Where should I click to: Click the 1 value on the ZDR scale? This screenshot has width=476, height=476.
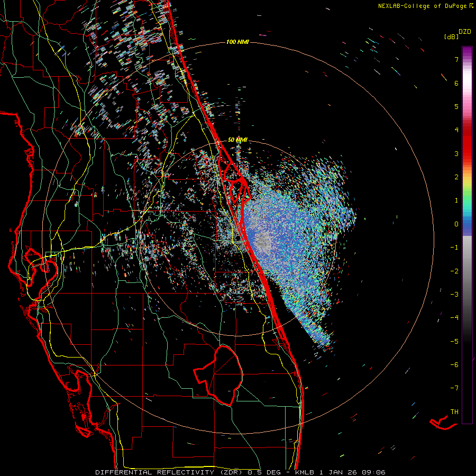pyautogui.click(x=456, y=200)
